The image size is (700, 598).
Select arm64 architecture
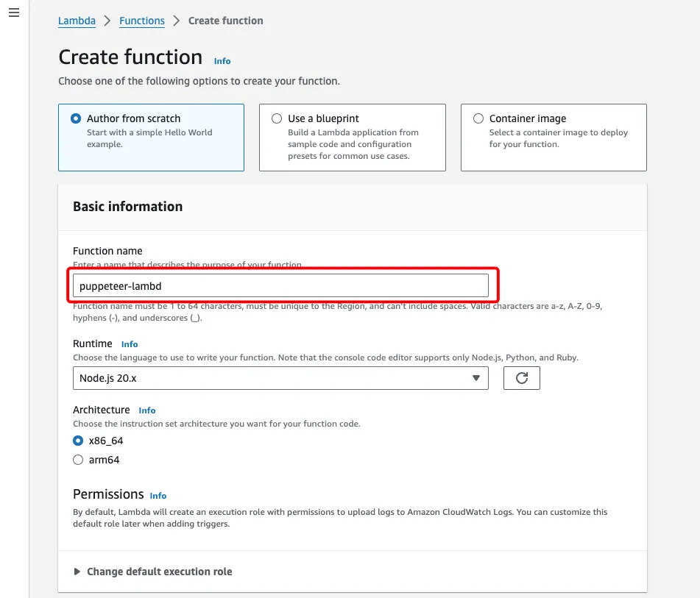[78, 460]
